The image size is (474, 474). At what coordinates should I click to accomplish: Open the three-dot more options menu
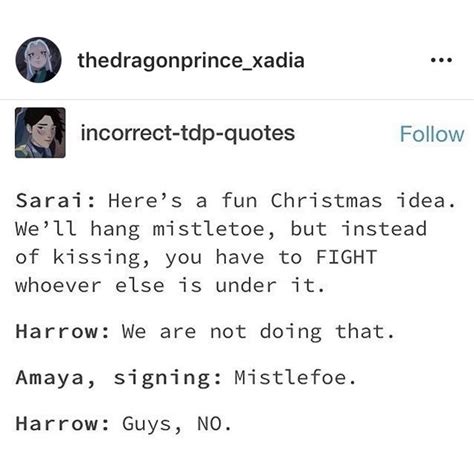[441, 60]
